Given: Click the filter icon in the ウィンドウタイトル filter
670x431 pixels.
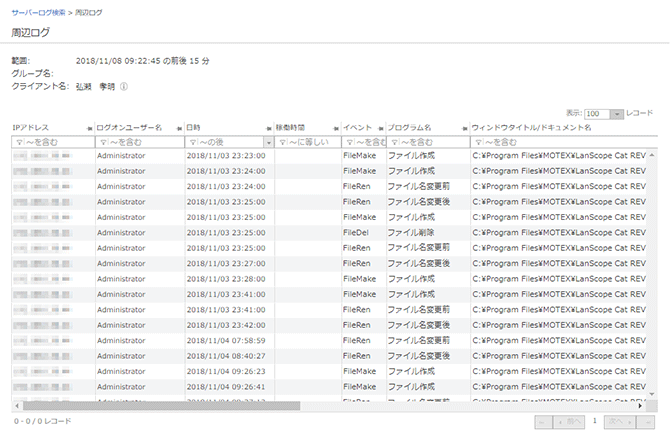Looking at the screenshot, I should (x=477, y=142).
